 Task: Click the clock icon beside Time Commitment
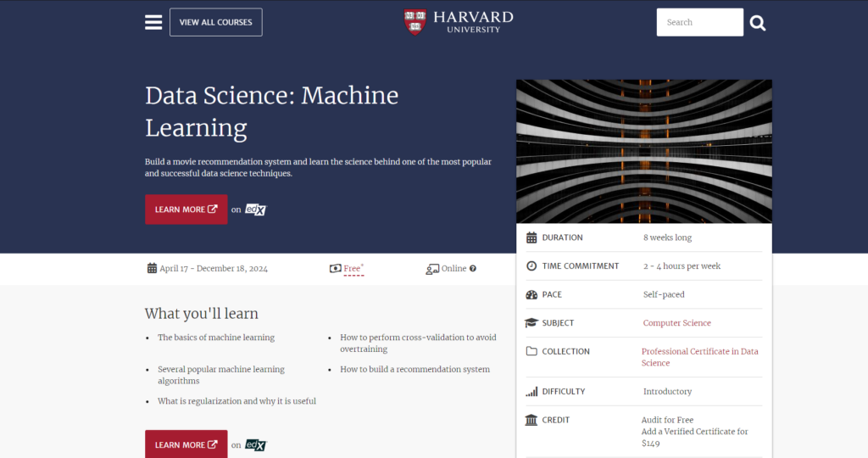[531, 266]
